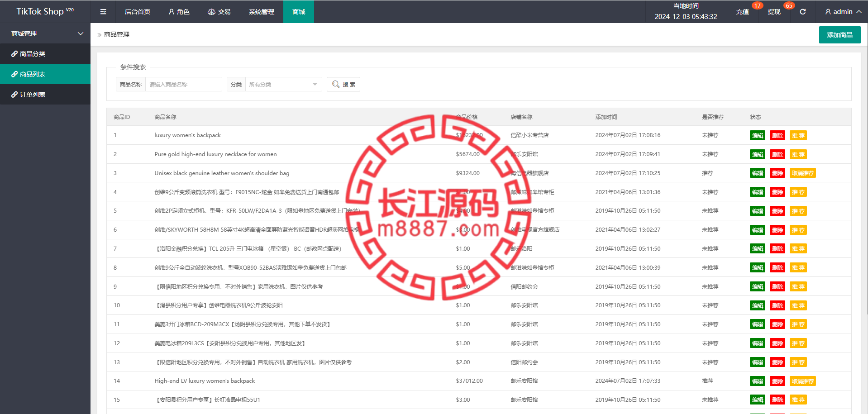This screenshot has height=414, width=868.
Task: Click the 商品管理 breadcrumb
Action: pyautogui.click(x=117, y=34)
